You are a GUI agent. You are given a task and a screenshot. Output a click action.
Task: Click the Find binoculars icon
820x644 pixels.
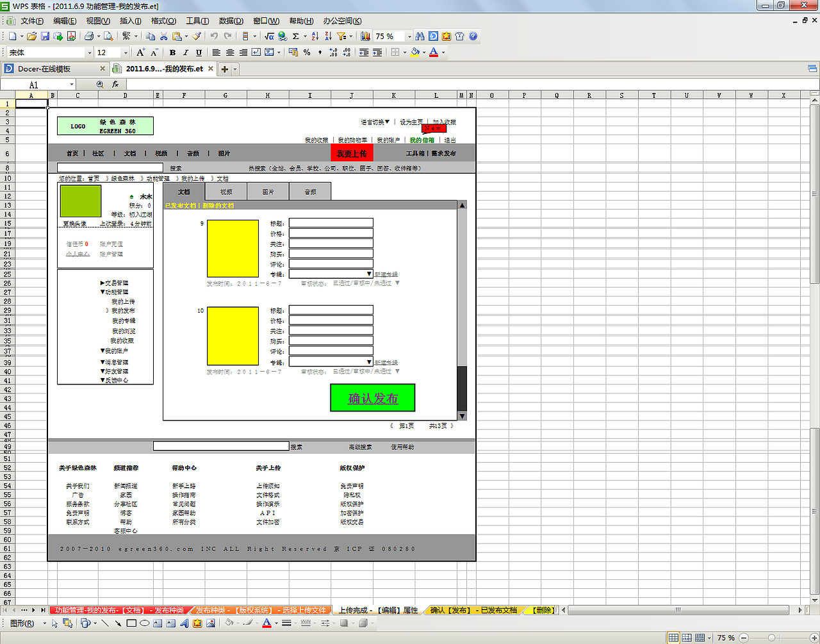click(x=420, y=37)
